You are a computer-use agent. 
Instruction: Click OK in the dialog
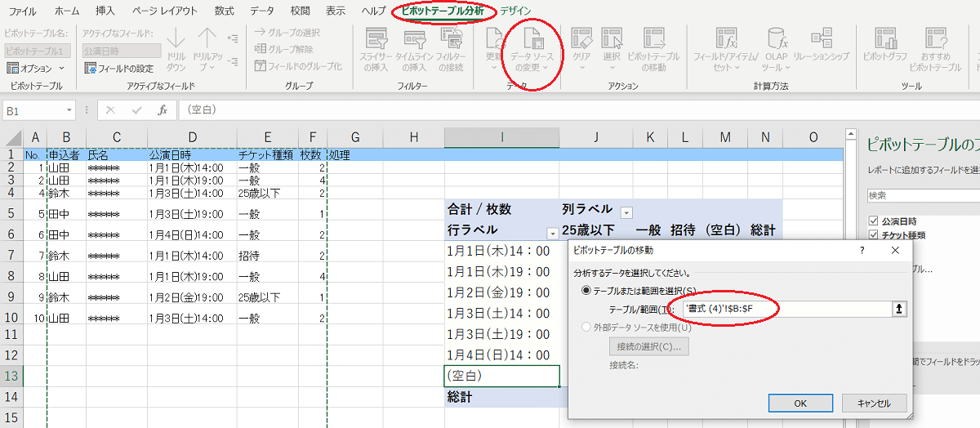(x=801, y=403)
